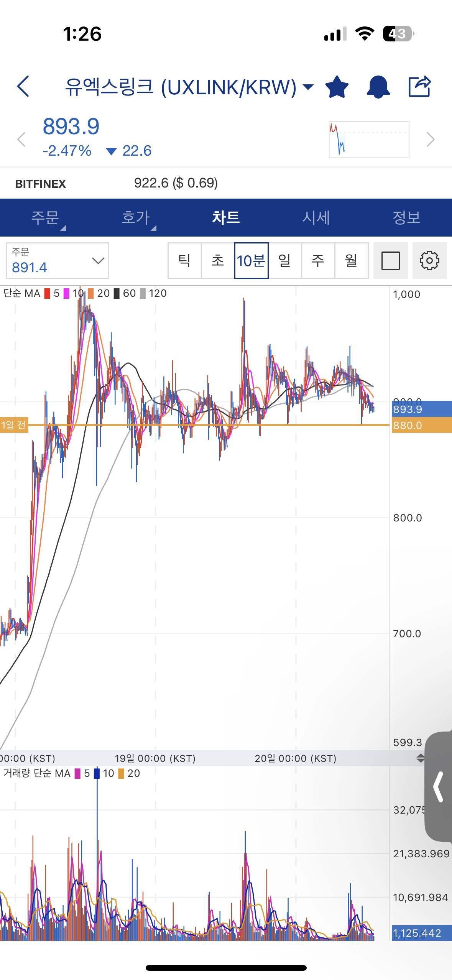Open chart settings gear icon
Viewport: 452px width, 980px height.
coord(429,261)
